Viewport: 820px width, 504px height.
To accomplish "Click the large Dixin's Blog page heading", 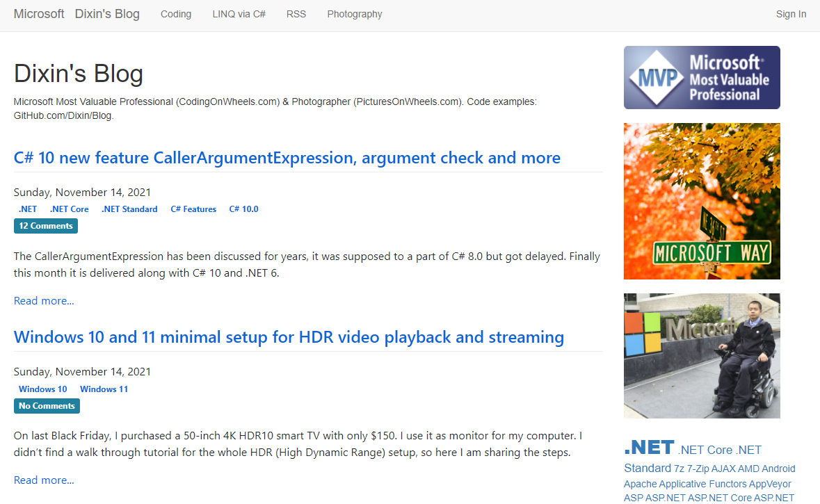I will click(79, 74).
